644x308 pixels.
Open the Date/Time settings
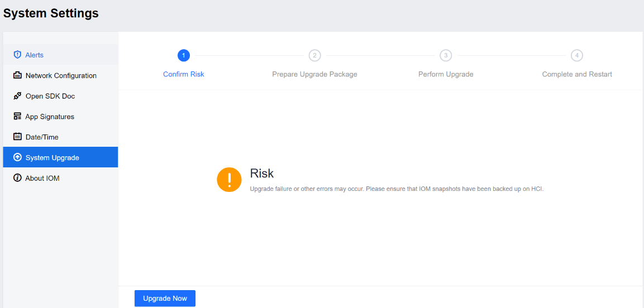pyautogui.click(x=42, y=137)
